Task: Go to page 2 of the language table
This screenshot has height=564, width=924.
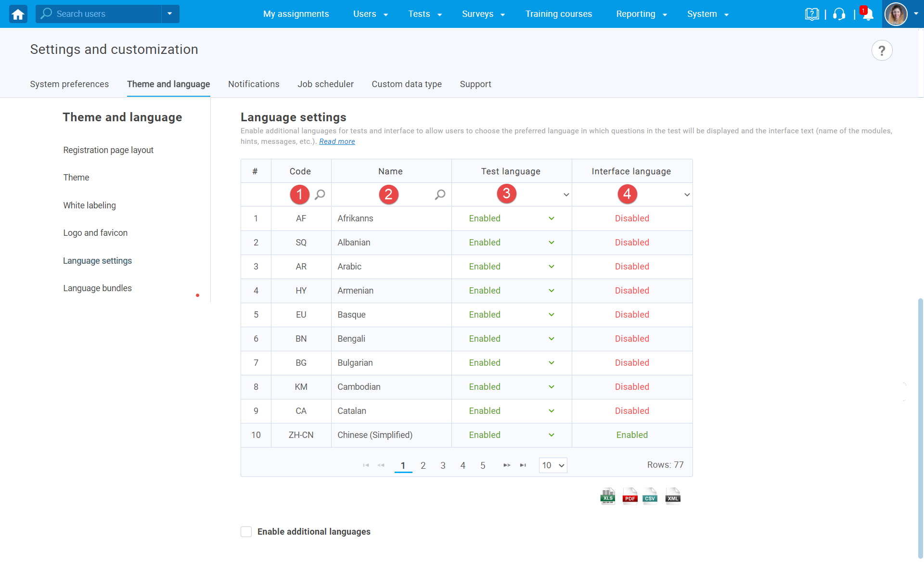Action: [423, 465]
